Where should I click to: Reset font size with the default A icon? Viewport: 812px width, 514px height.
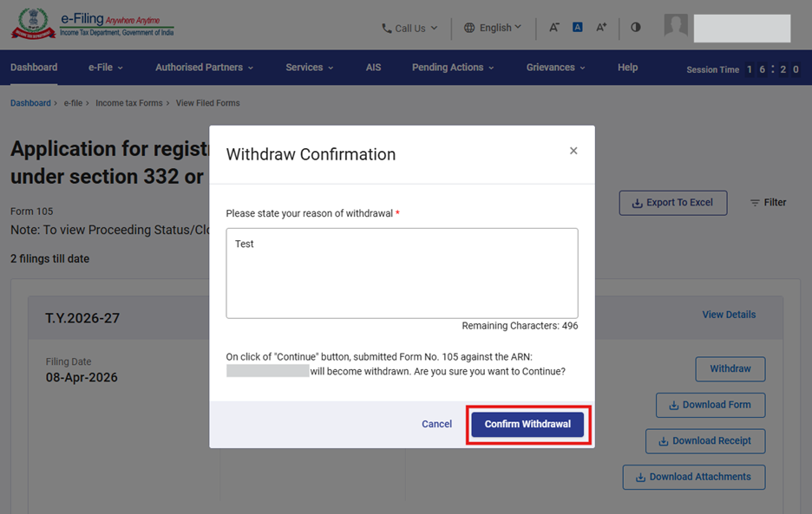578,28
